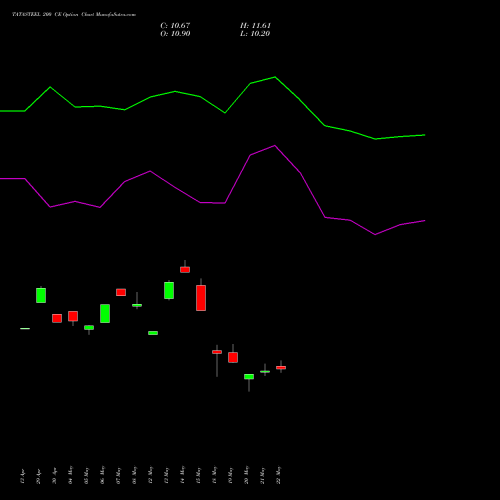Select the close value C: 10.67
The height and width of the screenshot is (500, 500).
coord(175,26)
